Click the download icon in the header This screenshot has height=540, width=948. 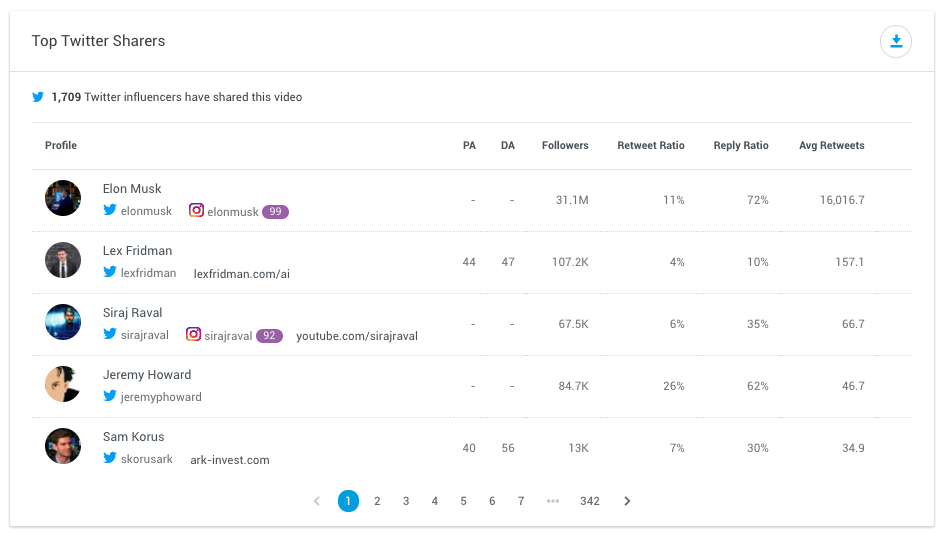896,41
